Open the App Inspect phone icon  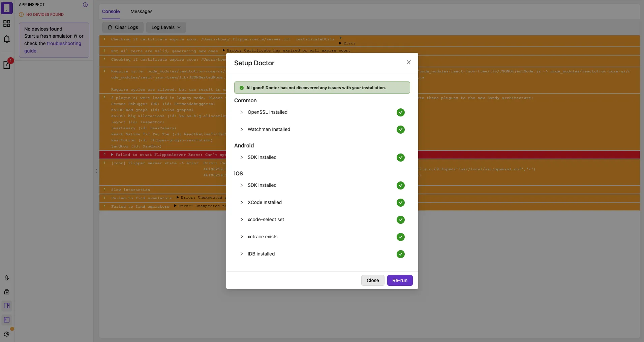[7, 8]
